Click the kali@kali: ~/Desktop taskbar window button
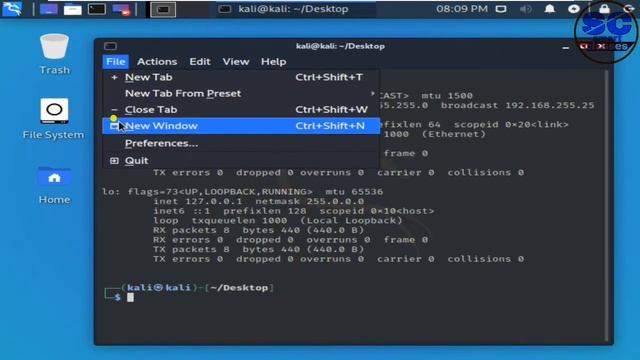 pyautogui.click(x=295, y=9)
